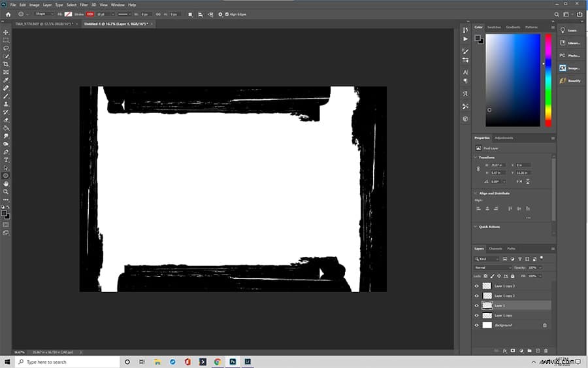Click the rainbow hue slider strip
The image size is (588, 368).
[x=548, y=80]
